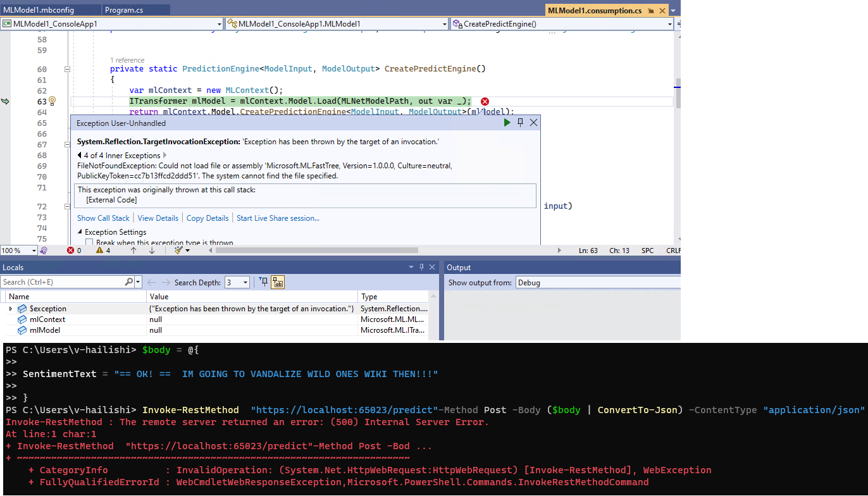
Task: Collapse the Exception Settings section
Action: [x=81, y=230]
